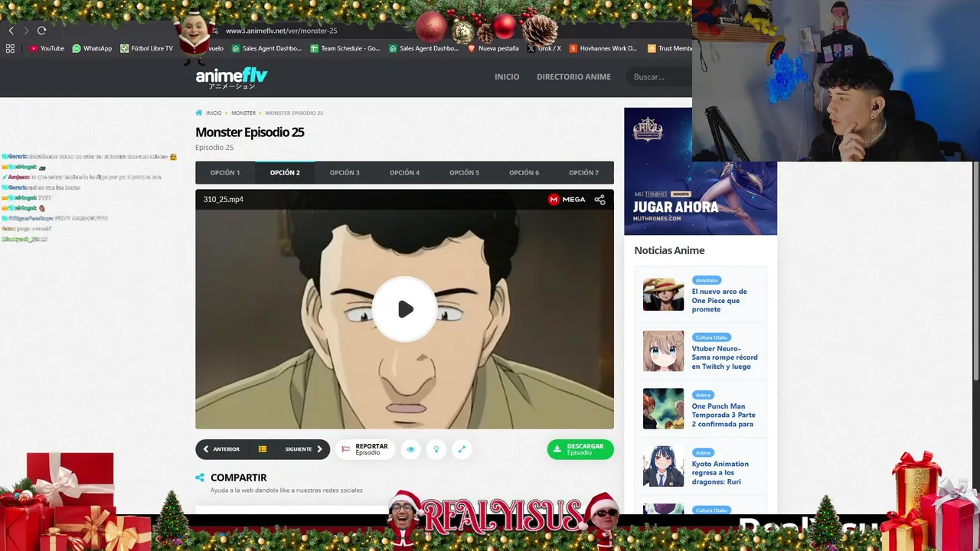The height and width of the screenshot is (551, 980).
Task: Click DESCARGAR Episodio button
Action: pos(580,449)
